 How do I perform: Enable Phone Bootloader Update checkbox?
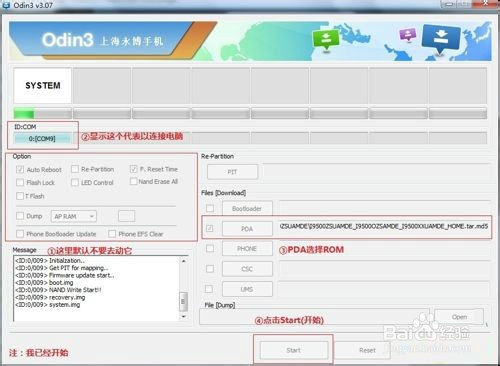click(20, 234)
